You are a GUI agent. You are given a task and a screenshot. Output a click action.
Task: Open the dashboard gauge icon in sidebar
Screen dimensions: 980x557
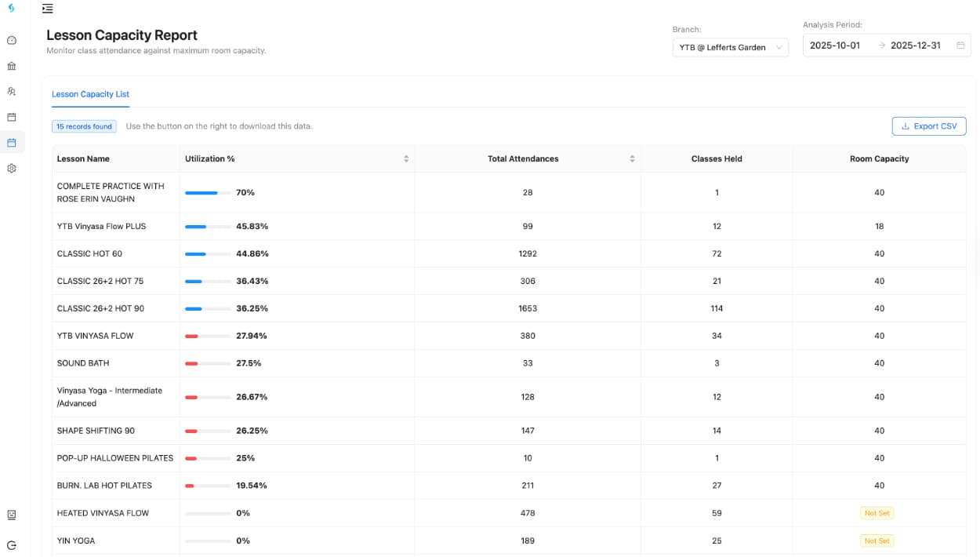[12, 40]
